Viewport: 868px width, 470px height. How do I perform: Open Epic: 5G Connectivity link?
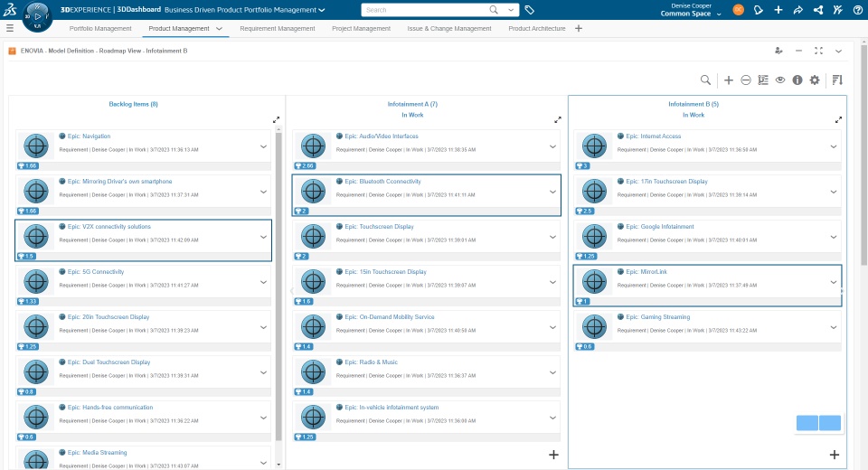click(x=96, y=272)
